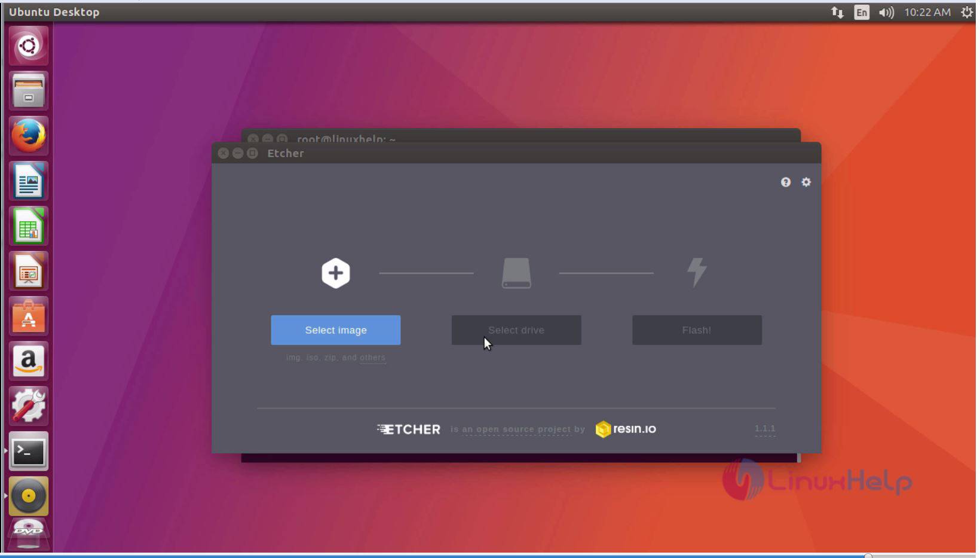
Task: Click the plus hexagon image icon
Action: [336, 273]
